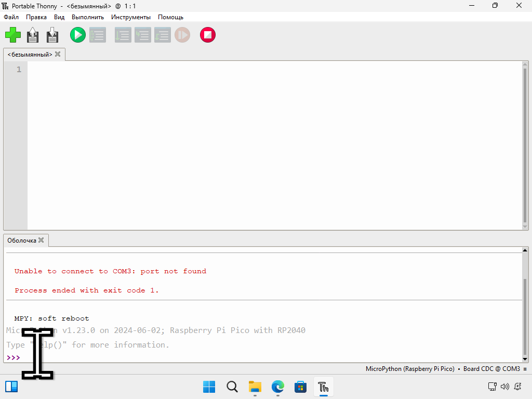This screenshot has width=532, height=399.
Task: Close the Thonny window
Action: (x=519, y=5)
